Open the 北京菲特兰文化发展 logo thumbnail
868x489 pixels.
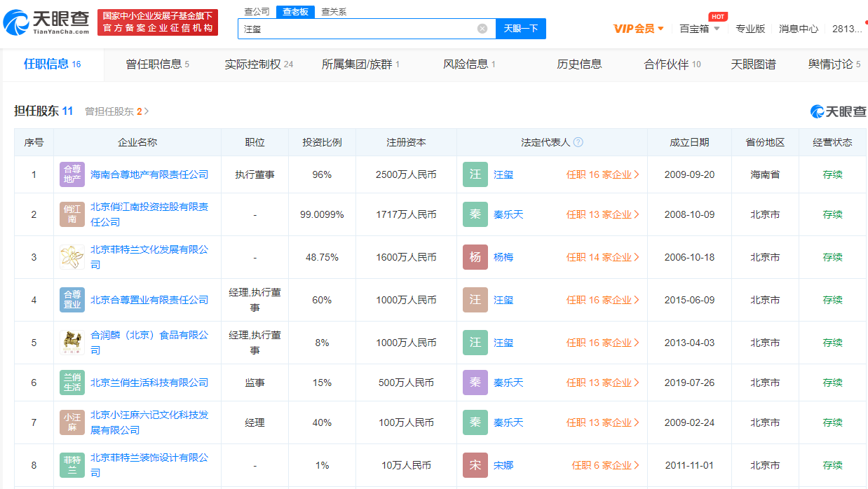[x=72, y=257]
